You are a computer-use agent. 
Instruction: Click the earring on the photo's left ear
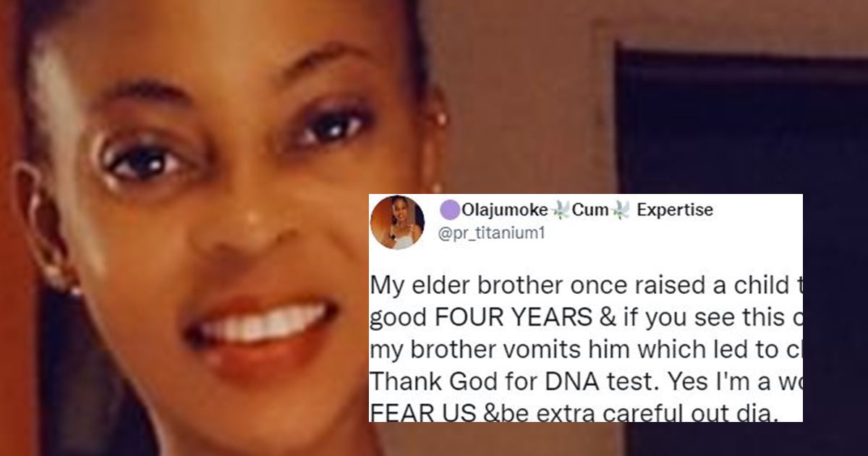pos(53,284)
